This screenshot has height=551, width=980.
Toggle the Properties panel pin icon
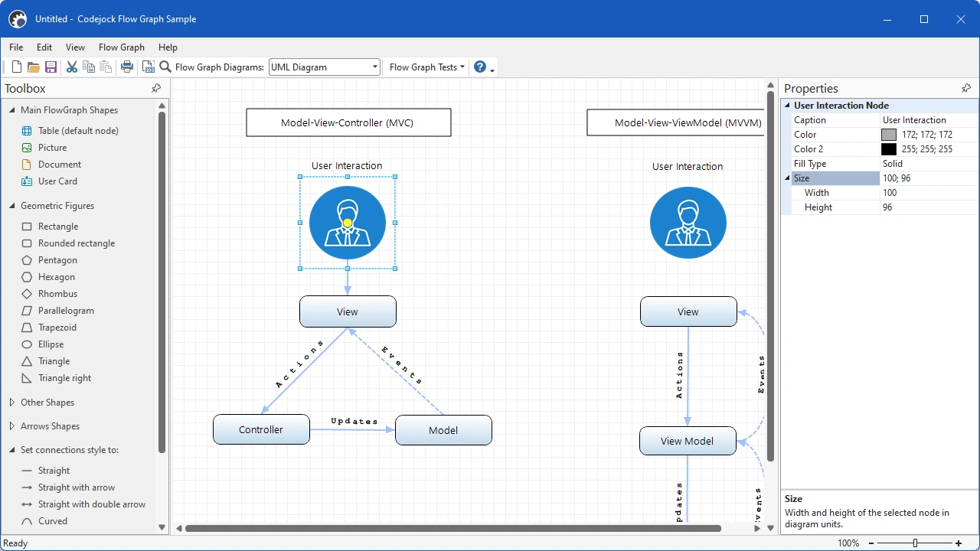pyautogui.click(x=966, y=89)
